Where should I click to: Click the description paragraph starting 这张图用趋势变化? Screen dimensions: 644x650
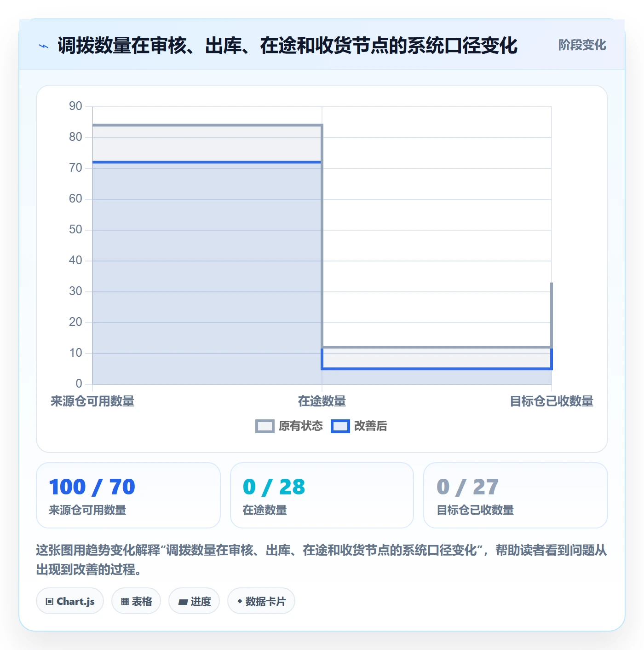tap(322, 560)
